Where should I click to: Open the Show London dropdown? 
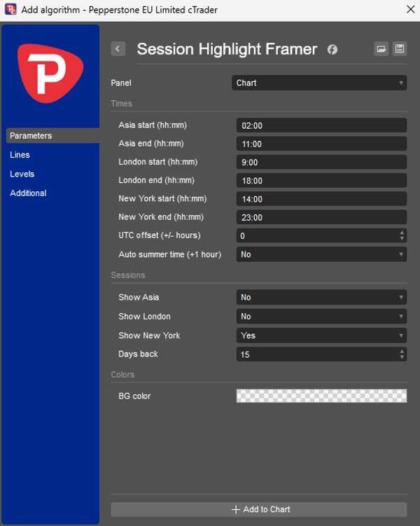click(321, 317)
